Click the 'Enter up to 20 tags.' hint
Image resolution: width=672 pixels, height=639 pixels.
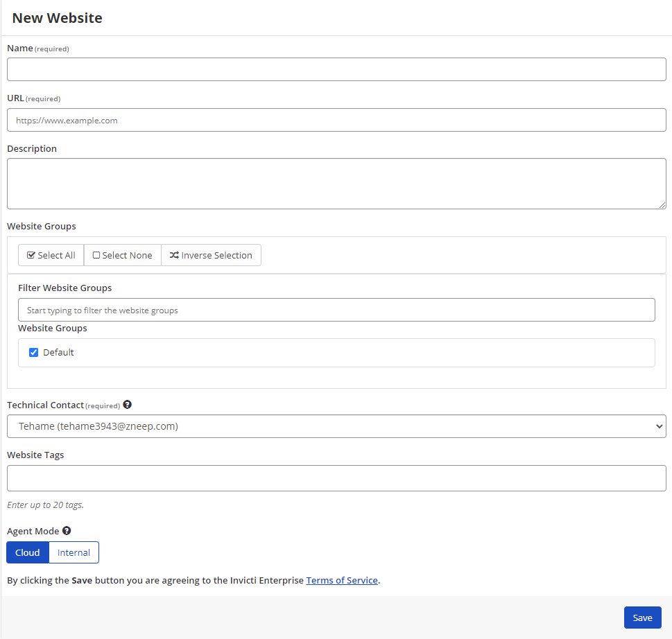pos(46,505)
